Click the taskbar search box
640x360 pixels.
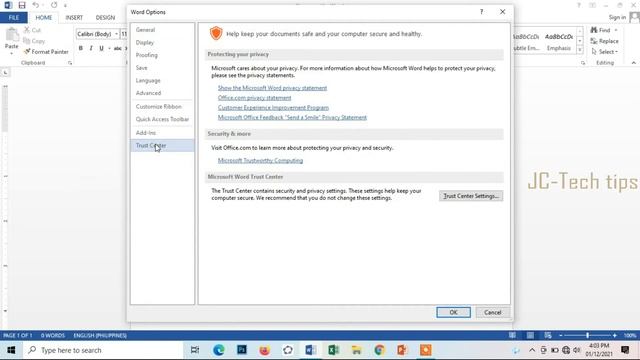tap(104, 350)
